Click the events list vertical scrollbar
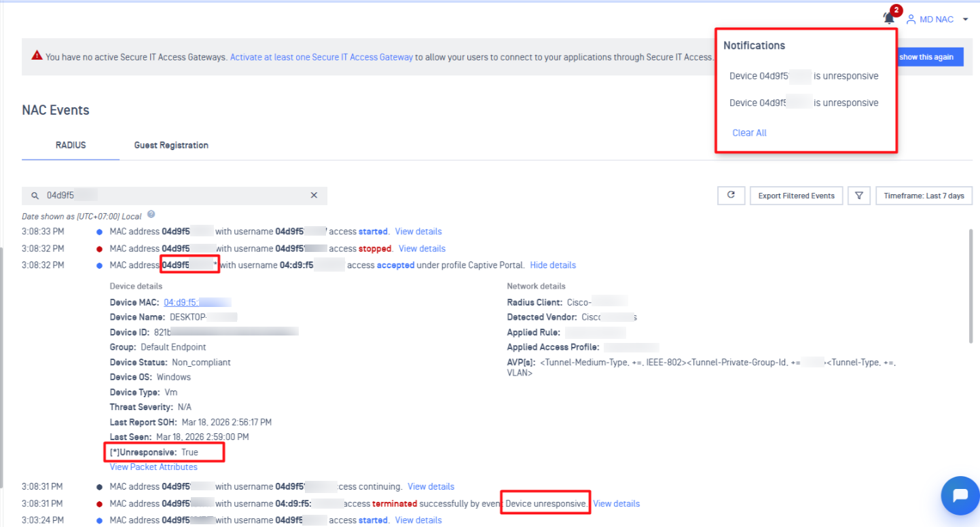 pos(970,285)
